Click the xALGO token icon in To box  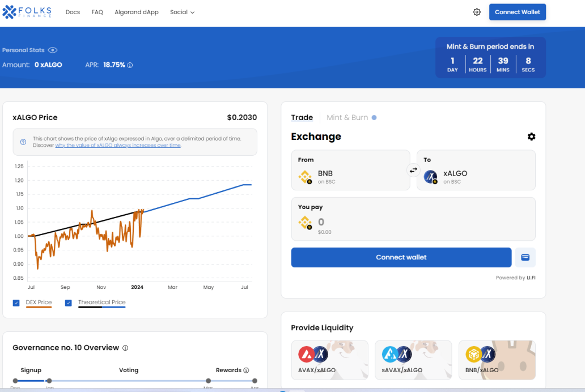[431, 177]
